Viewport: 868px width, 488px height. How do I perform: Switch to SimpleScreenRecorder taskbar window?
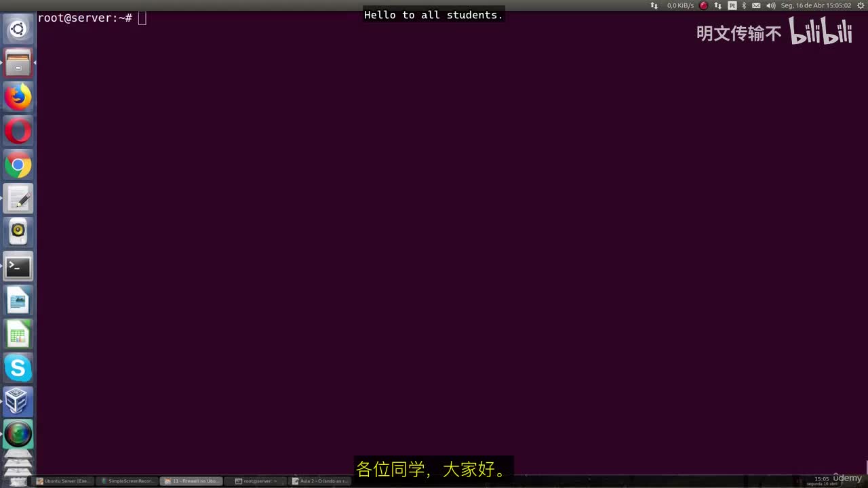127,481
